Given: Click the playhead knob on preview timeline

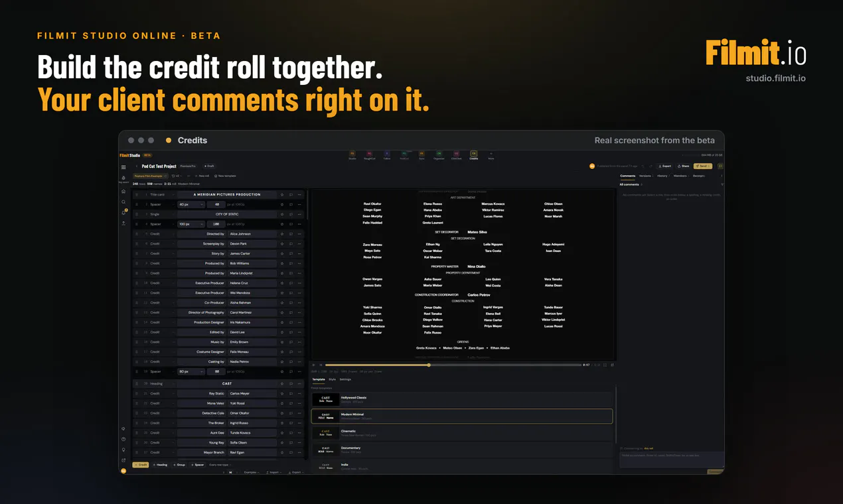Looking at the screenshot, I should [x=429, y=365].
